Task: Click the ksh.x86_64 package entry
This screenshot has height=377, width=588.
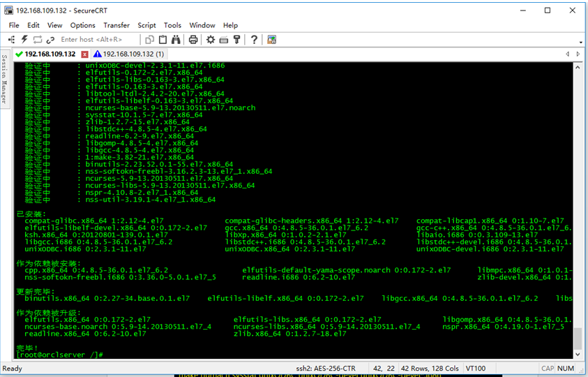Action: pos(96,235)
